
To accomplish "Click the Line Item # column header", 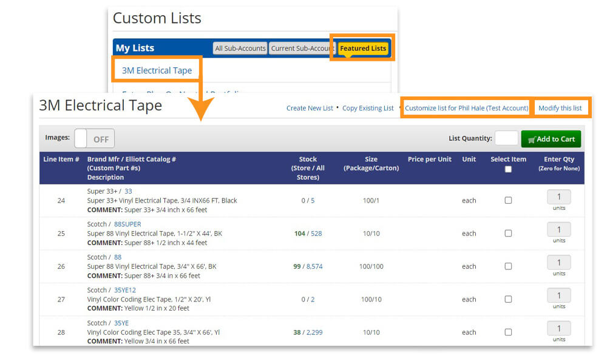I will [61, 159].
